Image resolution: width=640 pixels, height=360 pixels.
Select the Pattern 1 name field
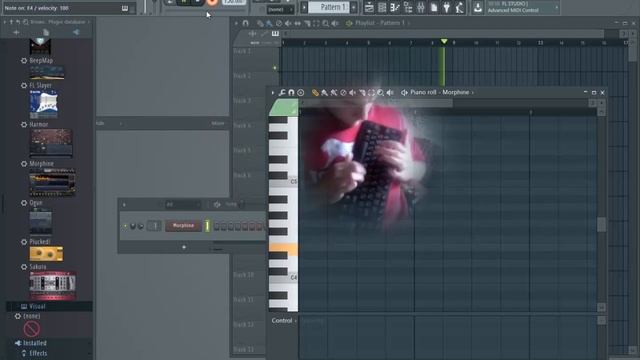[x=329, y=7]
